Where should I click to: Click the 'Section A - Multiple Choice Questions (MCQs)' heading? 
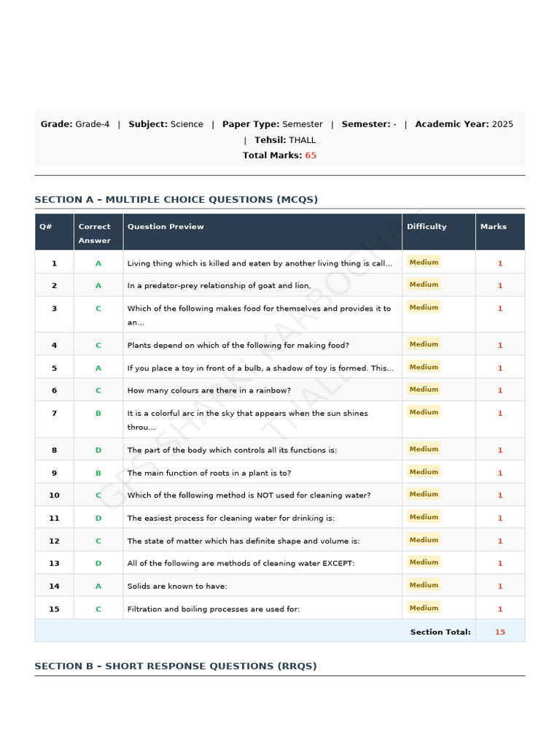[x=176, y=199]
